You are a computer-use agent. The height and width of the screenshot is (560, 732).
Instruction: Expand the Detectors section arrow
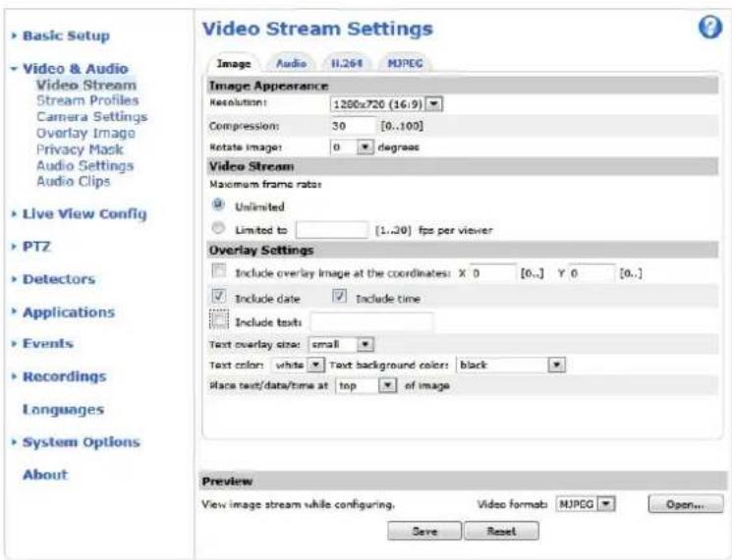tap(15, 279)
